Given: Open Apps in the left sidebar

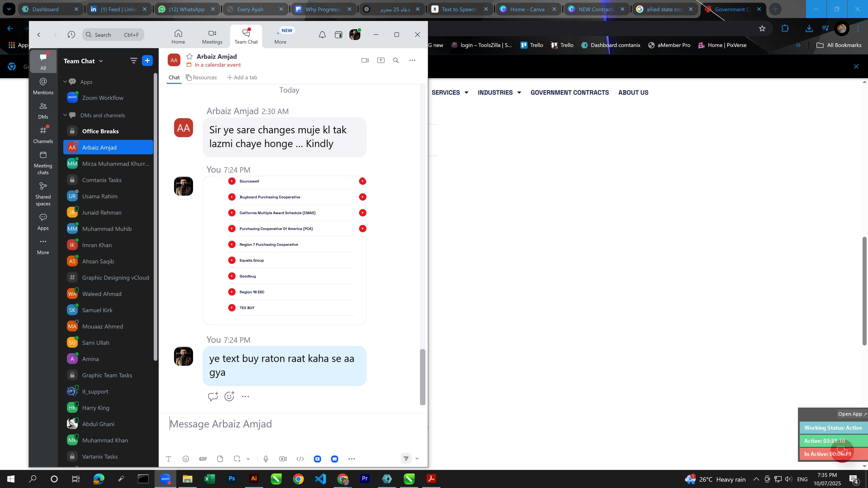Looking at the screenshot, I should 43,222.
